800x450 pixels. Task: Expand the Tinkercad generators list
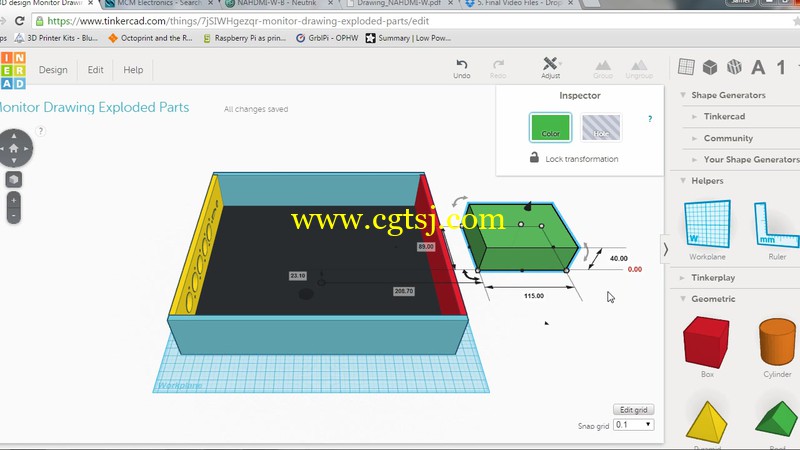click(x=694, y=117)
